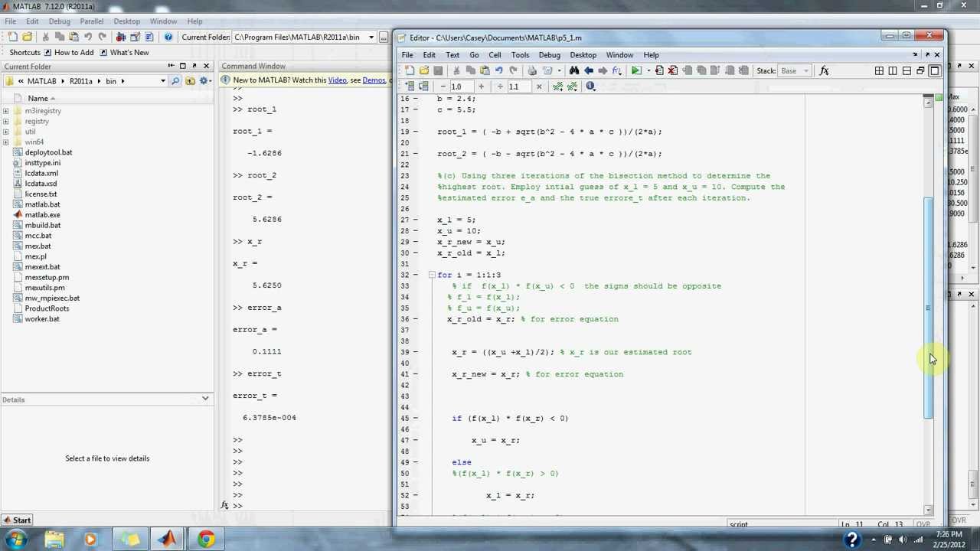Open Editor's Debug menu

549,55
